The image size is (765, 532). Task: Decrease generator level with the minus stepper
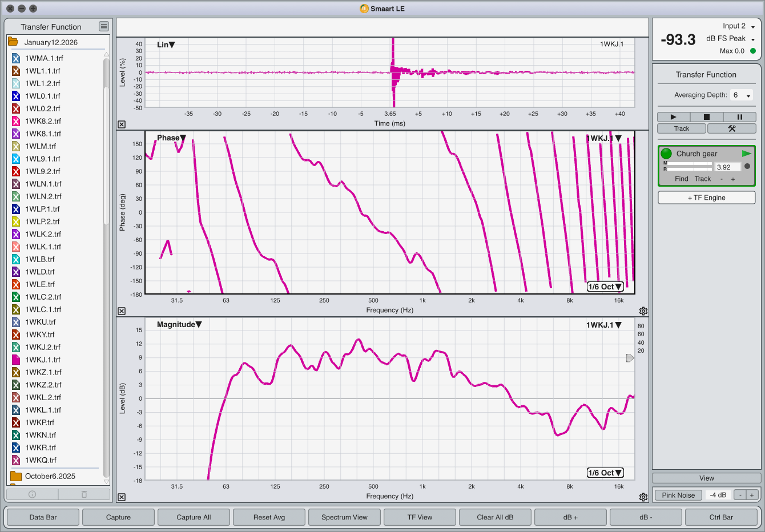[740, 495]
